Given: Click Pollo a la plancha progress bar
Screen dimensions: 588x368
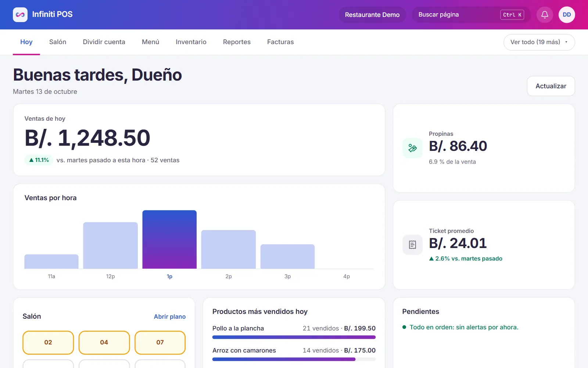Looking at the screenshot, I should 294,337.
